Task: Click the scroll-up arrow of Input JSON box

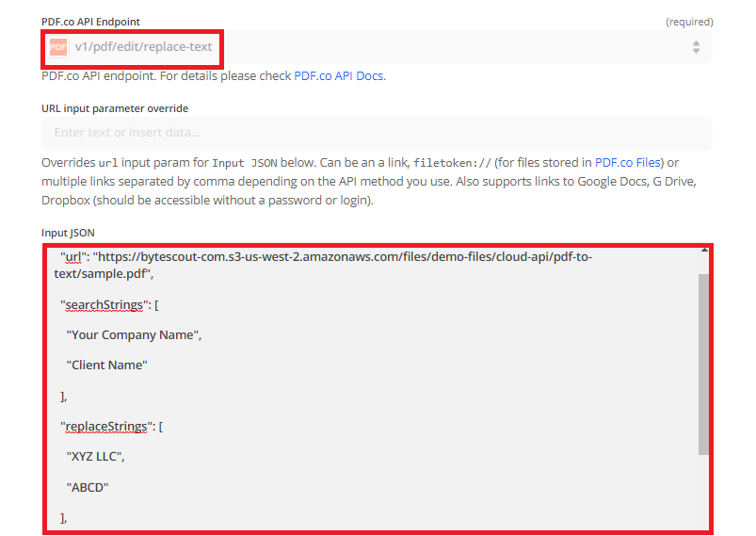Action: tap(704, 251)
